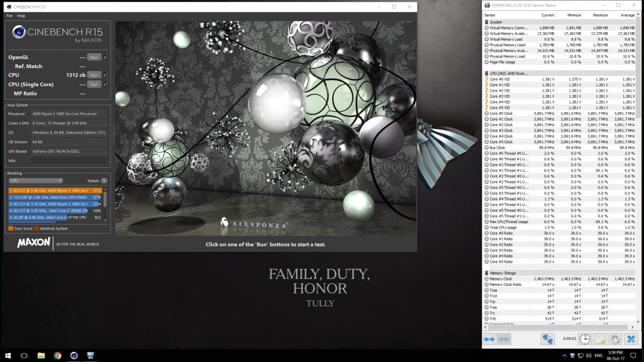
Task: Click the lightning icon beside Core #5 VID
Action: click(486, 107)
